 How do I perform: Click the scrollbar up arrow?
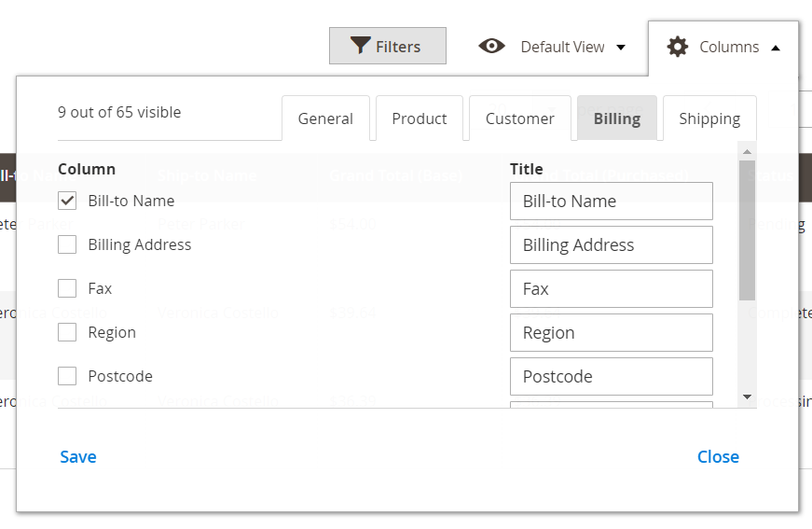747,152
